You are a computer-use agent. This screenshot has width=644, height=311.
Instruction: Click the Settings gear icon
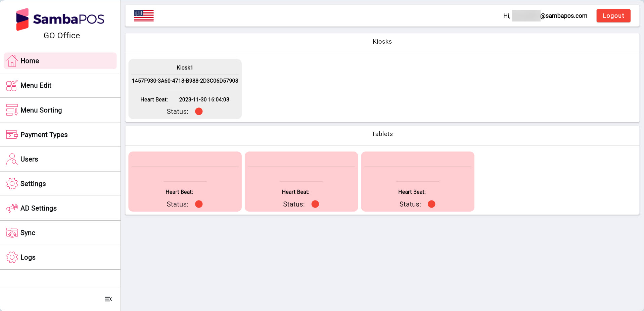click(x=12, y=183)
